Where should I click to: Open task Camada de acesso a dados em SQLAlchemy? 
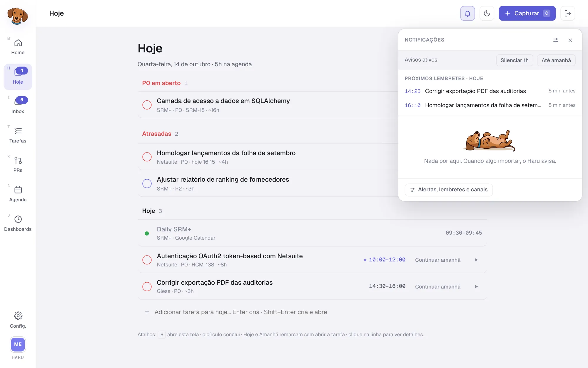tap(223, 101)
